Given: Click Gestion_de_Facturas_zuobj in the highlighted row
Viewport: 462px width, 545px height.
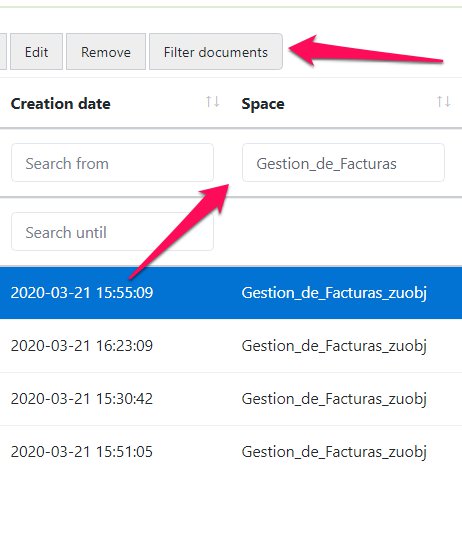Looking at the screenshot, I should (334, 293).
